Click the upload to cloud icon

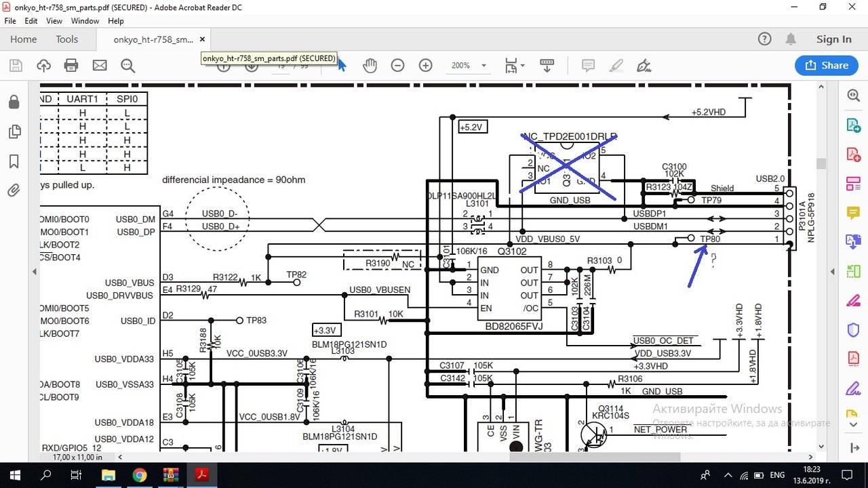[x=44, y=66]
